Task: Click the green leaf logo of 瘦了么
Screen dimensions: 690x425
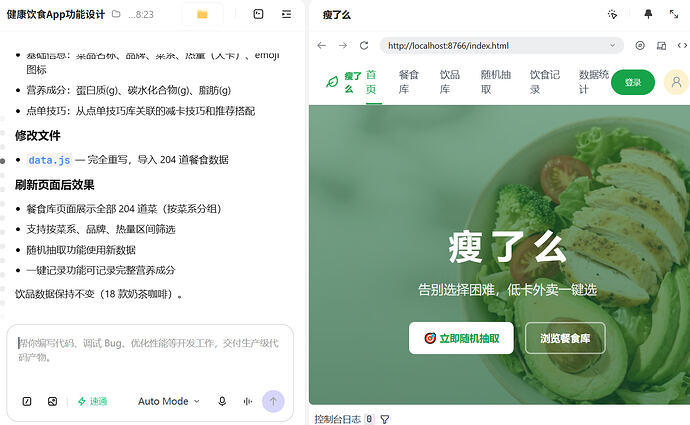Action: click(332, 82)
